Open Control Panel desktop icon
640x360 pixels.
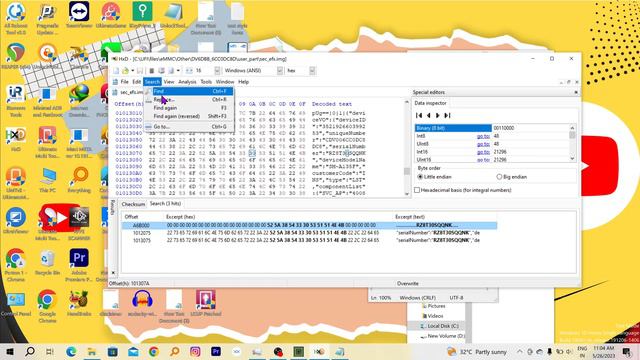(16, 304)
